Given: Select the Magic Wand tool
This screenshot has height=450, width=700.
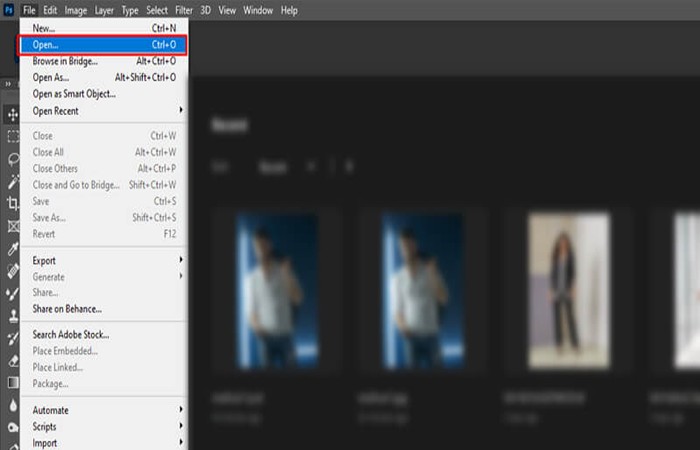Looking at the screenshot, I should (x=13, y=181).
